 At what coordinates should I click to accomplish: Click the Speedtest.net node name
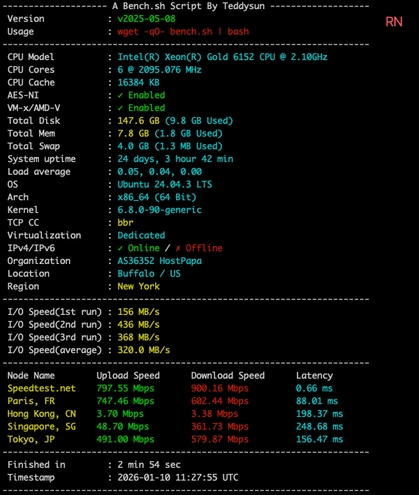(x=41, y=388)
